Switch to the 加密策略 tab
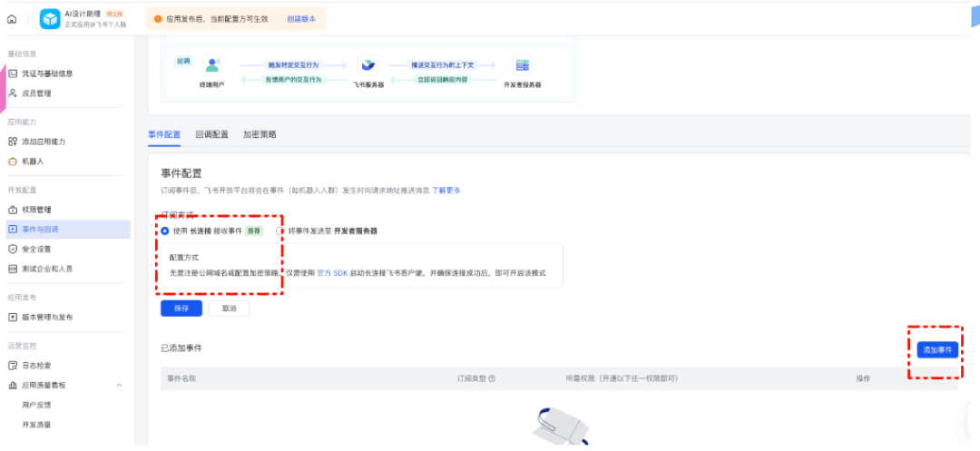Viewport: 980px width, 451px height. pos(260,134)
